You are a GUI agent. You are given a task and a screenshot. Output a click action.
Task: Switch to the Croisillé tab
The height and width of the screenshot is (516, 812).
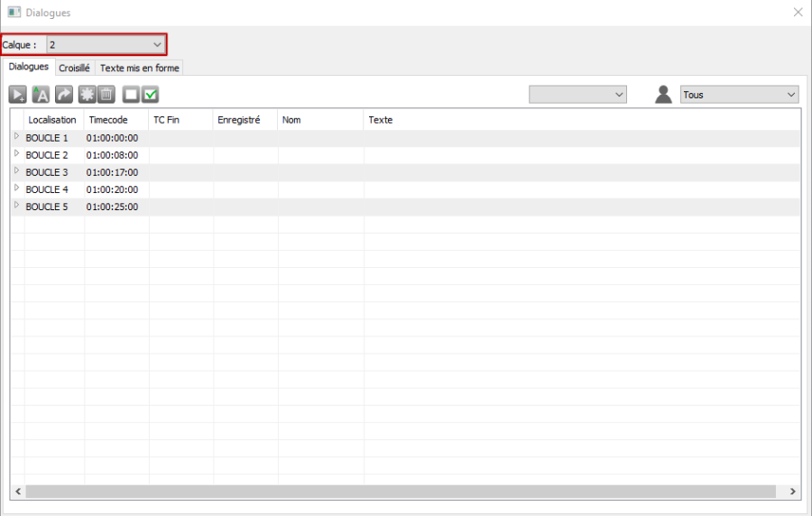[74, 68]
